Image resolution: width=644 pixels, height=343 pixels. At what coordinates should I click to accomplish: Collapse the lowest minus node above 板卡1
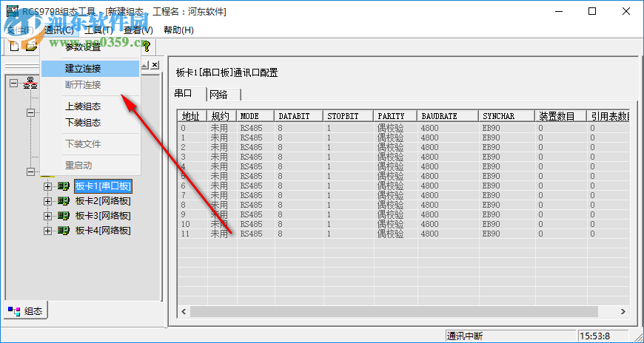[x=30, y=171]
